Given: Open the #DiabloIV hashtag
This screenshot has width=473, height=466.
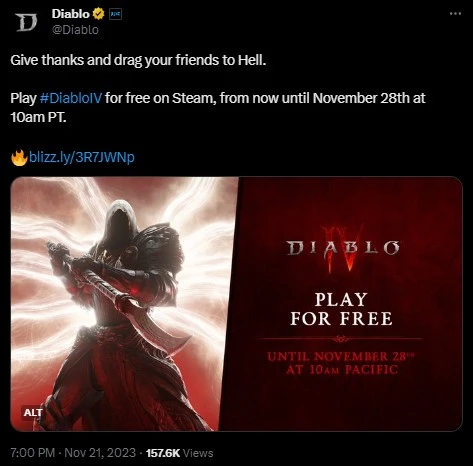Looking at the screenshot, I should pyautogui.click(x=71, y=98).
